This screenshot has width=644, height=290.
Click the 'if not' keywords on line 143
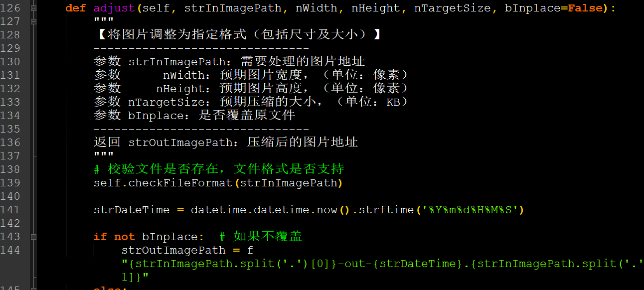(x=114, y=237)
